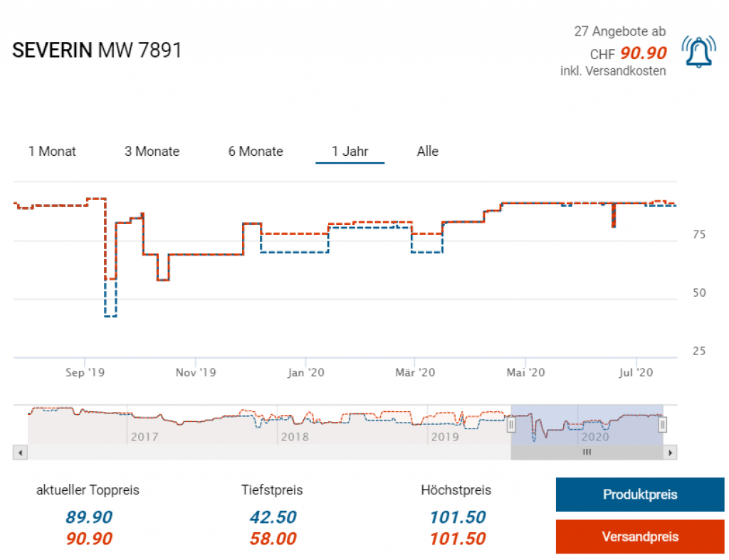Click the left navigator range handle

[x=511, y=424]
